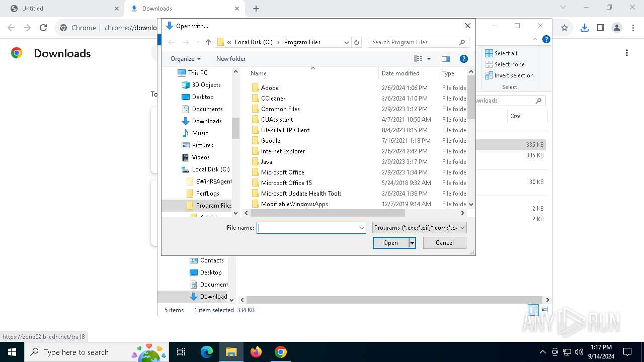Open Firefox from taskbar
The height and width of the screenshot is (362, 644).
tap(256, 352)
